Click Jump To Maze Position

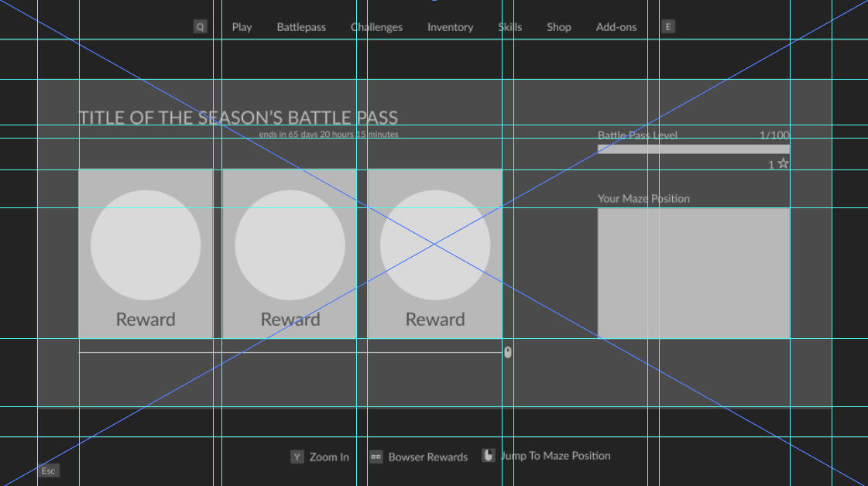tap(555, 456)
